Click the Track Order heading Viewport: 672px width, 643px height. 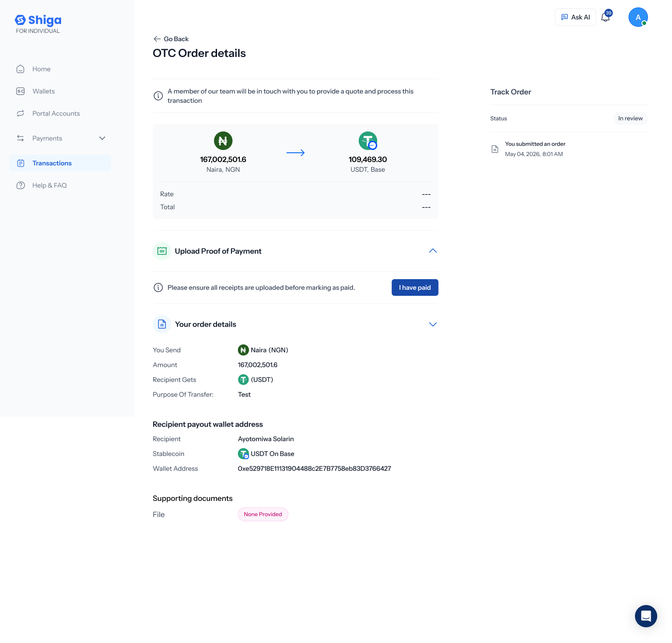(510, 92)
